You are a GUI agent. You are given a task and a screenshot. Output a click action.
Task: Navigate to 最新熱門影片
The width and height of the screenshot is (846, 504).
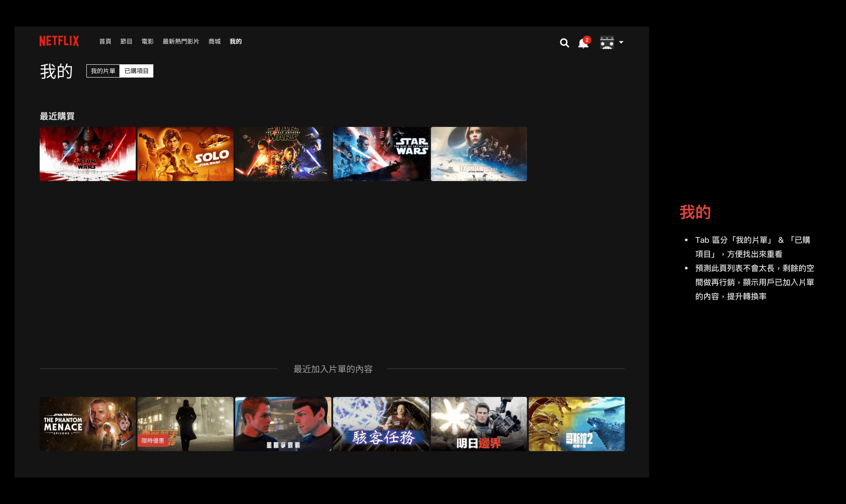tap(181, 41)
